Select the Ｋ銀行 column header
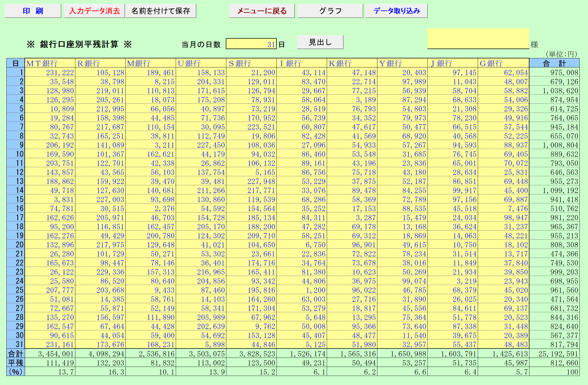The height and width of the screenshot is (385, 588). (352, 63)
